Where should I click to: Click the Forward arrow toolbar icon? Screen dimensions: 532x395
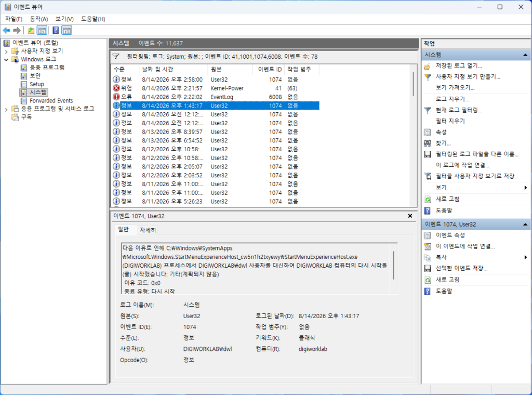[17, 31]
